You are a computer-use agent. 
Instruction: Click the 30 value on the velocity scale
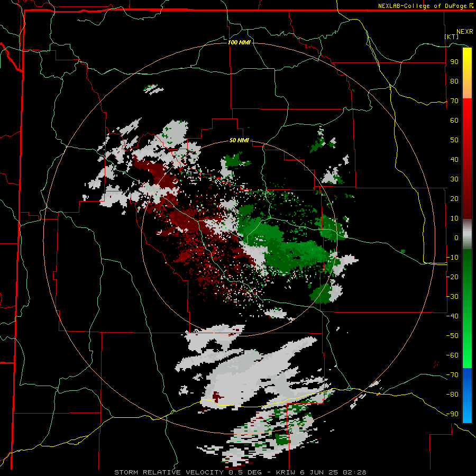pos(454,179)
